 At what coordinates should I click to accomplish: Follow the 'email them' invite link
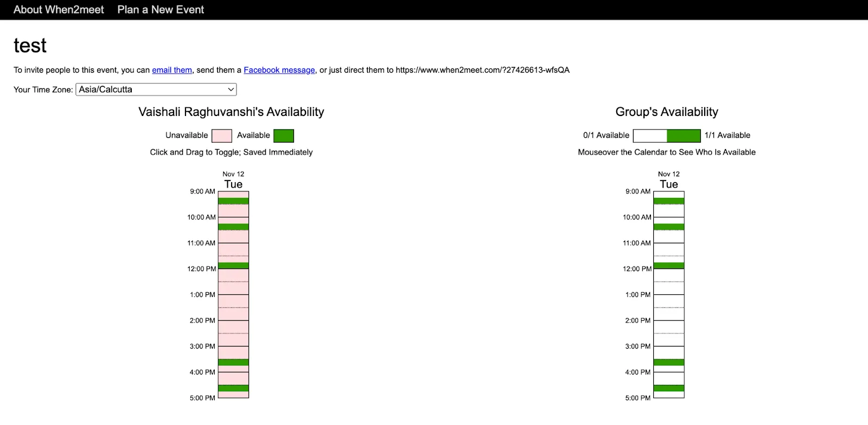172,70
